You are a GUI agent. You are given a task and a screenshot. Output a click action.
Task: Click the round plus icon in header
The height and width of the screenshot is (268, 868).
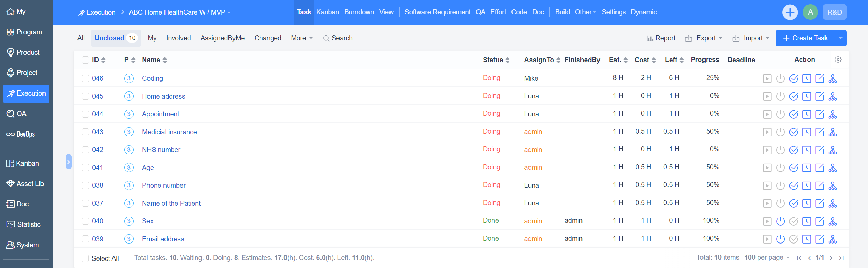pyautogui.click(x=790, y=12)
